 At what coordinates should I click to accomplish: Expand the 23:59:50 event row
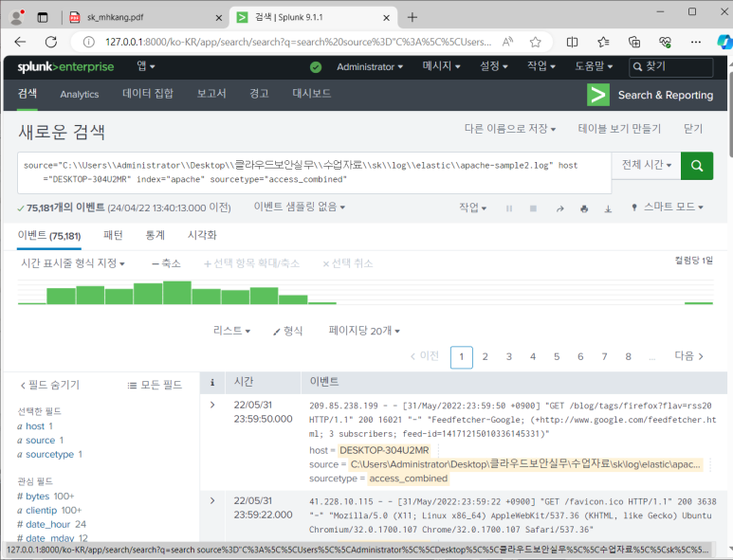212,405
